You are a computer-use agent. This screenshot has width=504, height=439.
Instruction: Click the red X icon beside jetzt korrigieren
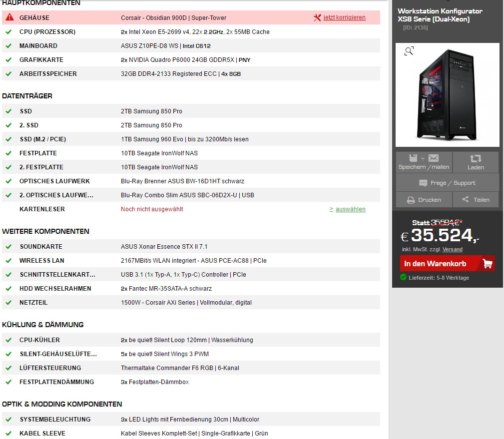317,17
